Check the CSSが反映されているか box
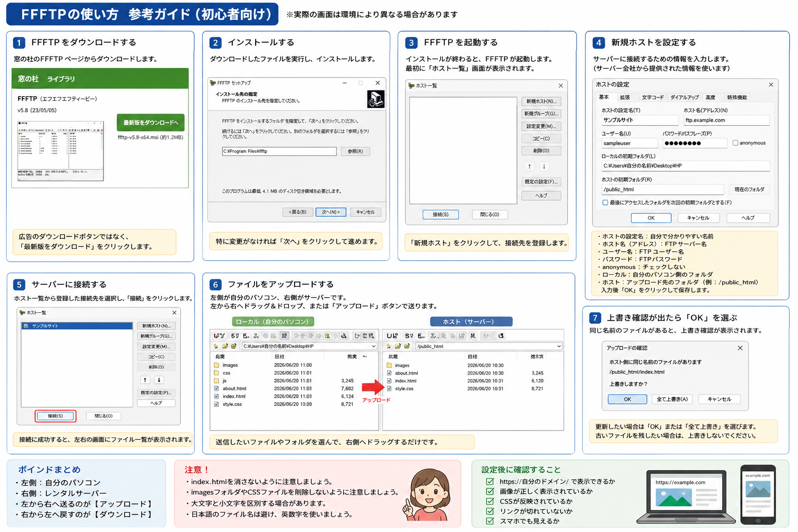Image resolution: width=798 pixels, height=532 pixels. click(490, 501)
